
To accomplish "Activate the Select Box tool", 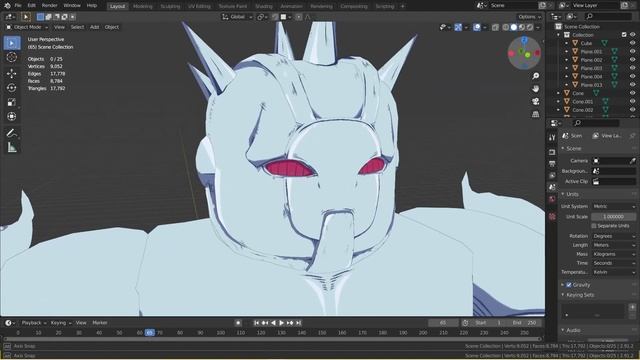I will coord(12,43).
